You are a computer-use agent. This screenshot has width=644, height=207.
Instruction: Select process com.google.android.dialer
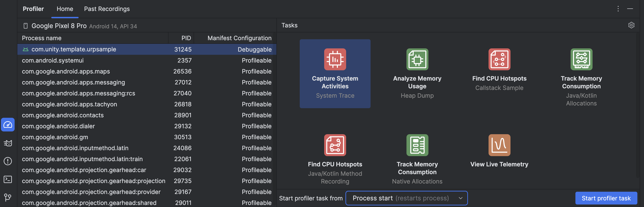tap(147, 126)
